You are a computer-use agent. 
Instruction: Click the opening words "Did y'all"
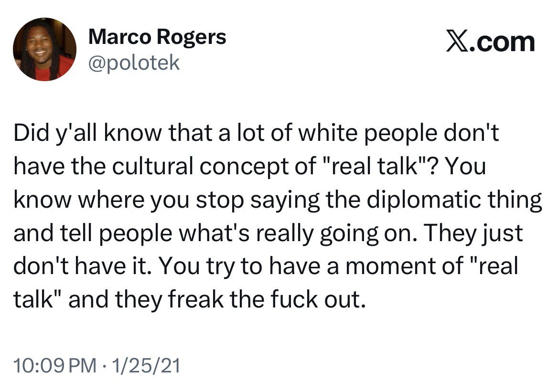pos(52,135)
